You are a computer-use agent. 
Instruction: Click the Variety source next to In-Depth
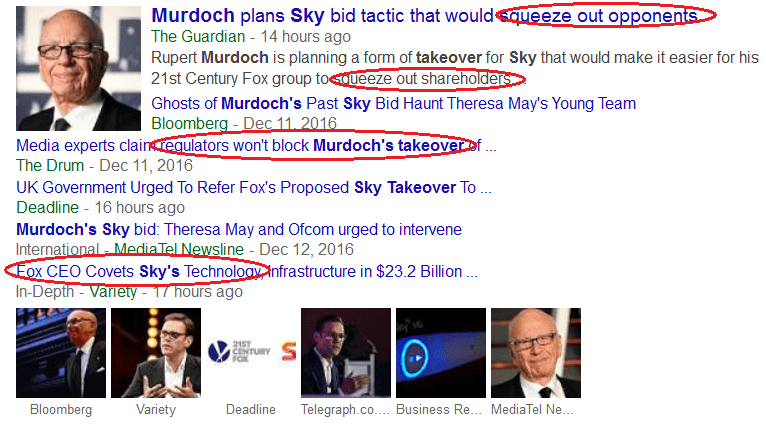pyautogui.click(x=113, y=292)
